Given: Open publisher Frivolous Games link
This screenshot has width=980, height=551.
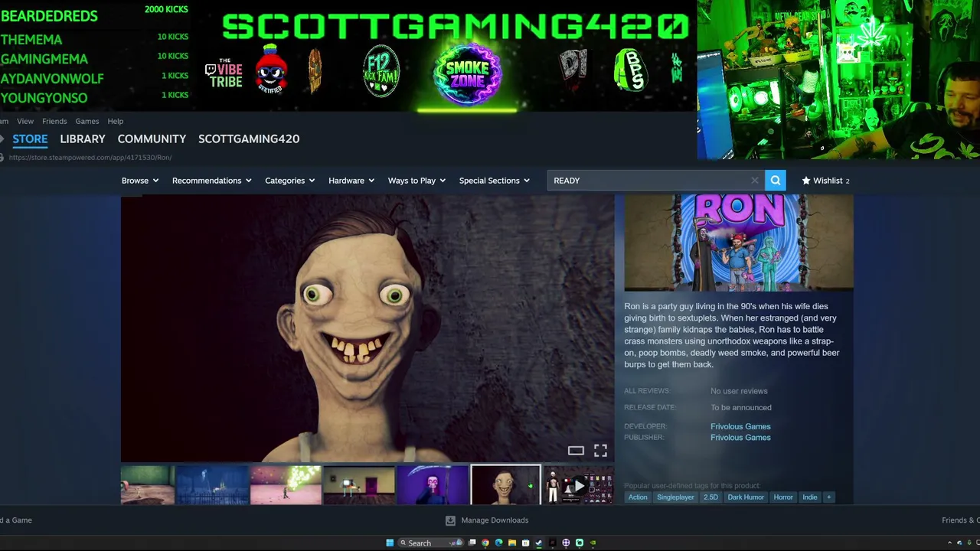Looking at the screenshot, I should click(x=740, y=438).
